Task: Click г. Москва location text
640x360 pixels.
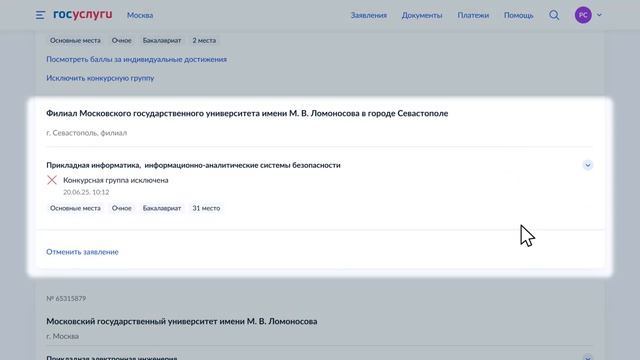Action: pos(62,336)
